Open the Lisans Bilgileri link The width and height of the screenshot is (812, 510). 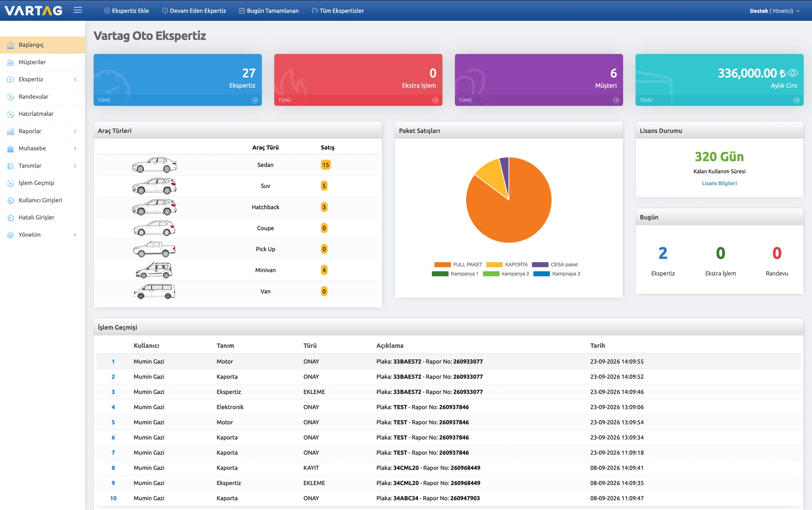(719, 183)
